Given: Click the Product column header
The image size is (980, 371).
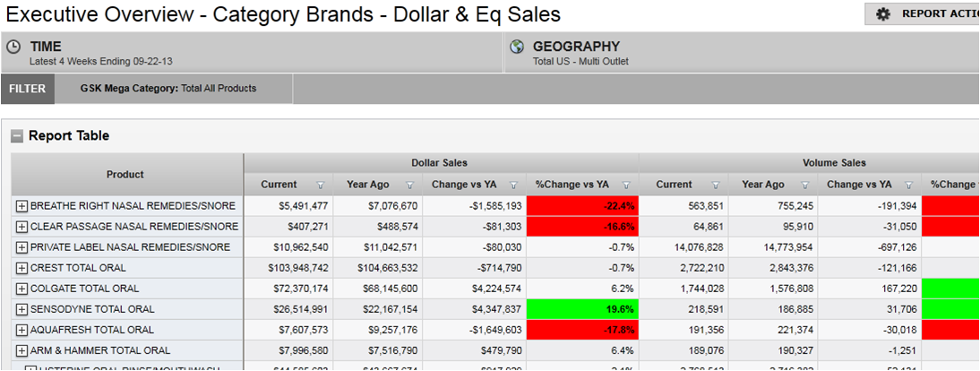Looking at the screenshot, I should (125, 175).
